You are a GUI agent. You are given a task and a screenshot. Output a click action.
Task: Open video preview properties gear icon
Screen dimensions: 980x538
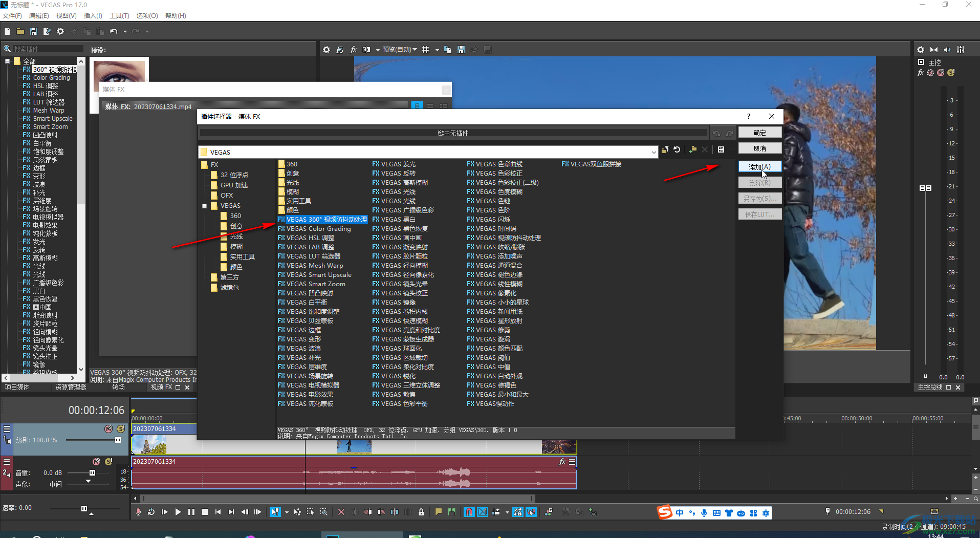pyautogui.click(x=326, y=50)
